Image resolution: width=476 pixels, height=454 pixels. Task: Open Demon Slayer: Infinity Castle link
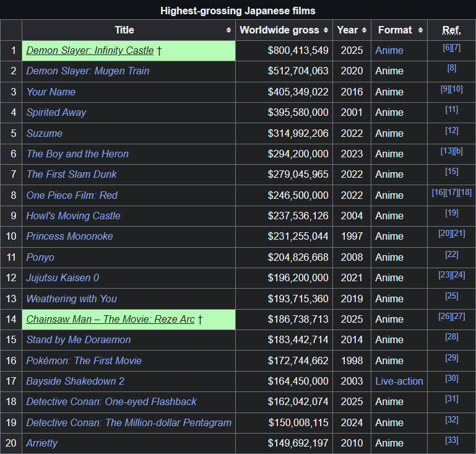click(90, 50)
